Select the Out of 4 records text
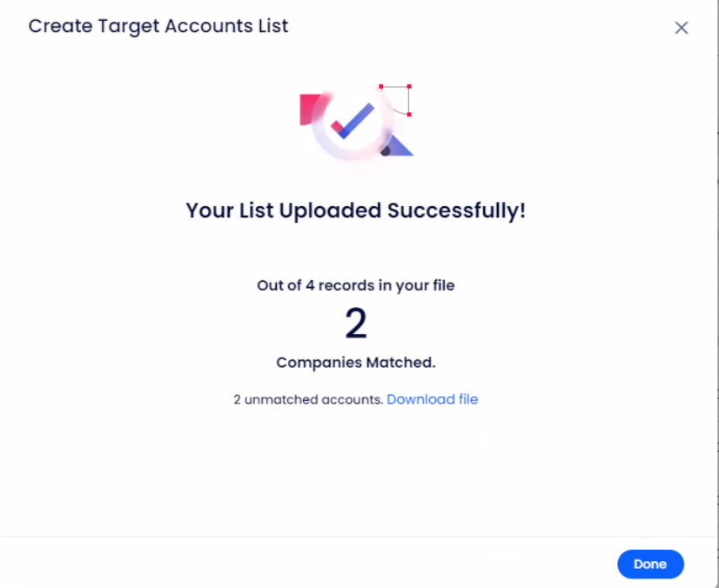The height and width of the screenshot is (588, 719). [x=356, y=285]
